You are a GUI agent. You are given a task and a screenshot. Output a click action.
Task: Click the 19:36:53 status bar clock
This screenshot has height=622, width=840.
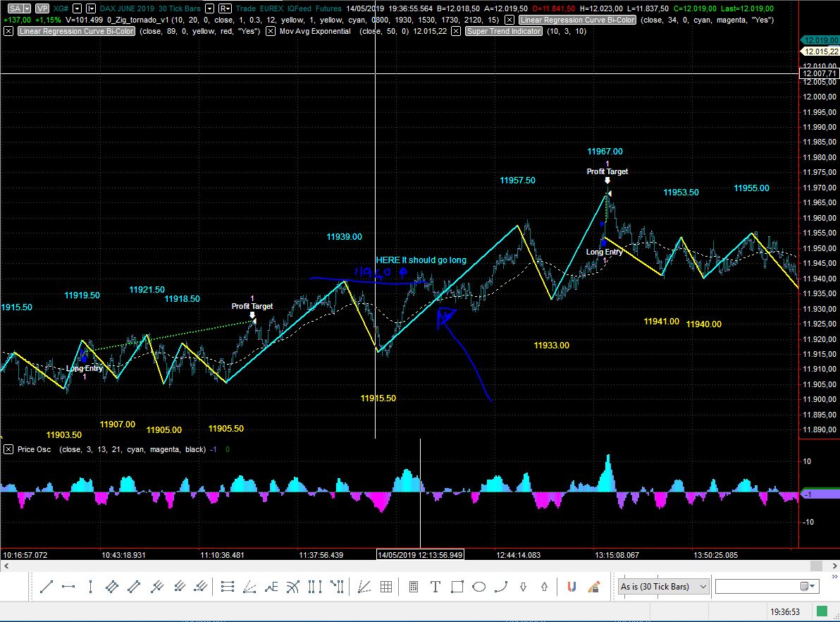785,612
